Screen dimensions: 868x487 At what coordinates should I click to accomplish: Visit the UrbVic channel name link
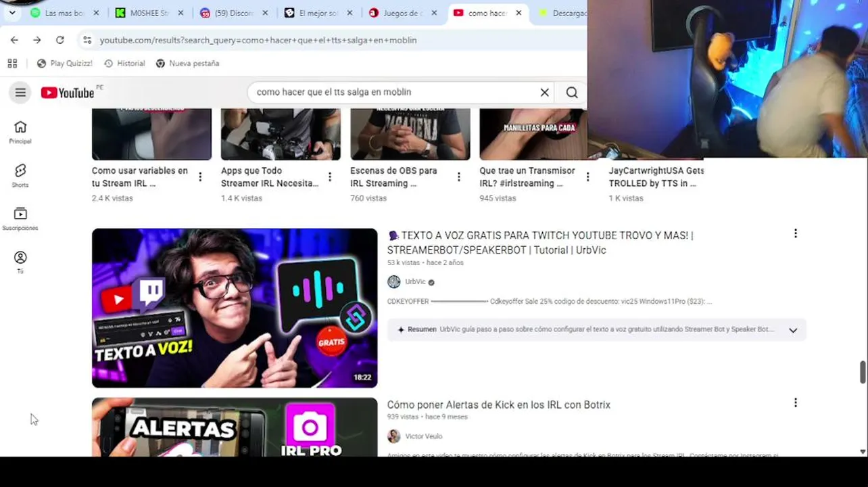tap(416, 282)
